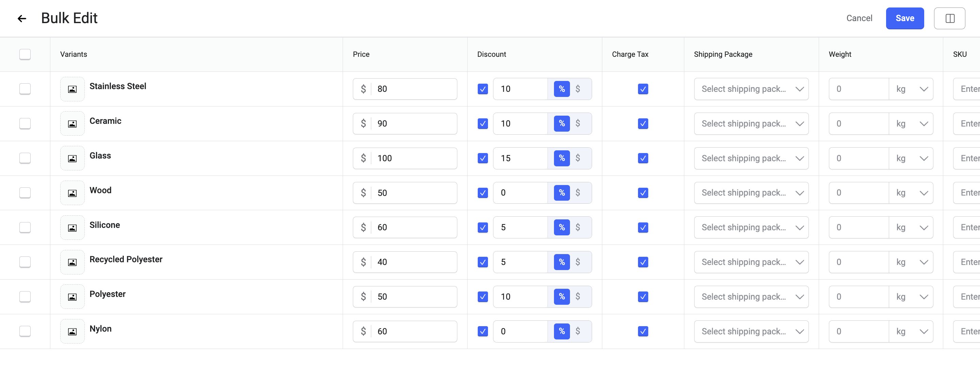Switch Ceramic discount to dollar amount

click(577, 123)
